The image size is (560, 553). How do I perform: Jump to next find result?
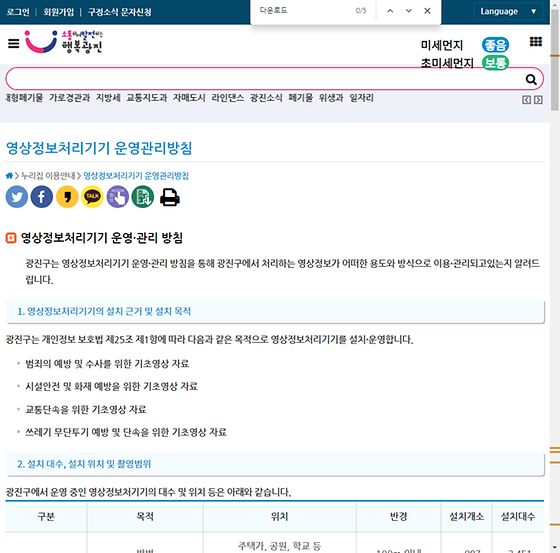point(409,11)
